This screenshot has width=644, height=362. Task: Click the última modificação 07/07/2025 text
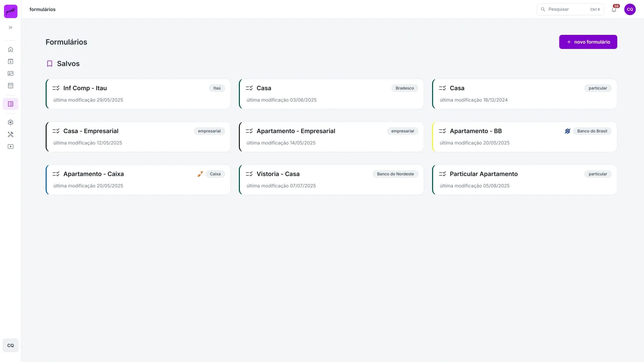click(x=281, y=186)
